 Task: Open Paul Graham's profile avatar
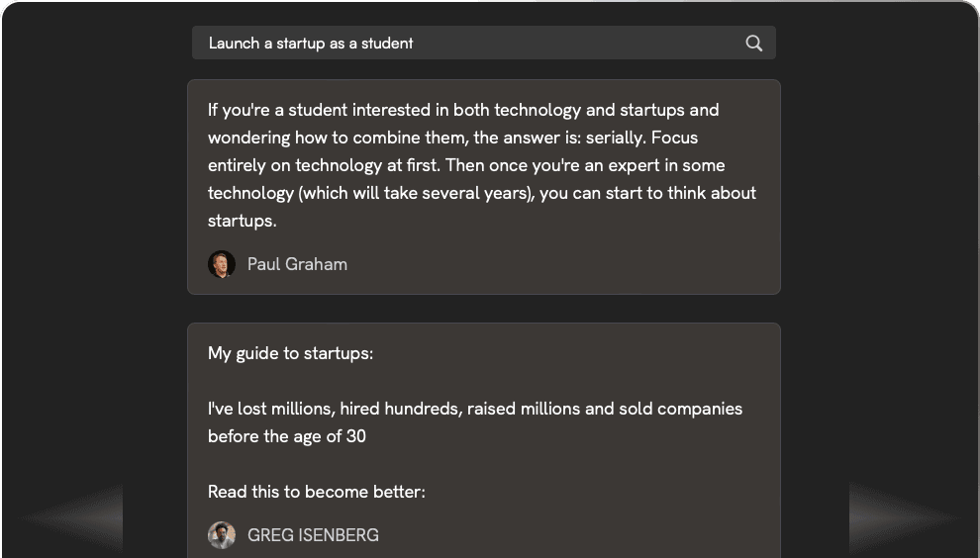pos(222,264)
